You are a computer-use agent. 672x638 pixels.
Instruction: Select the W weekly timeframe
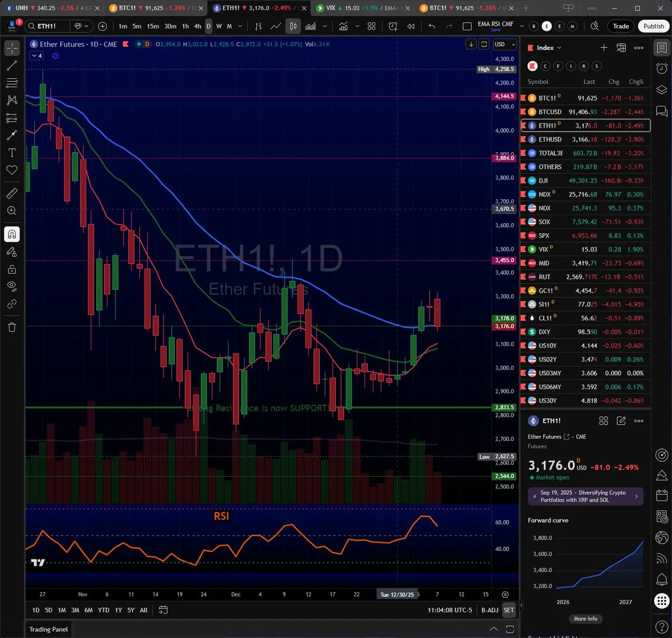pos(219,26)
